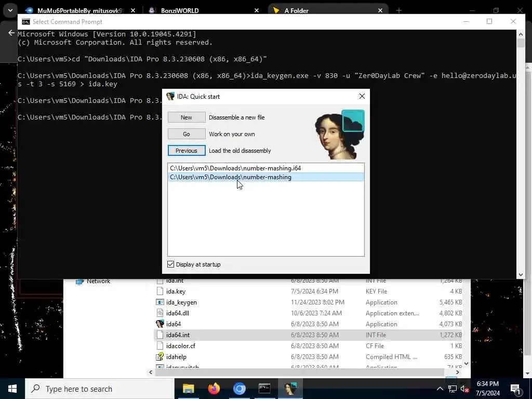Viewport: 532px width, 399px height.
Task: Open a new browser tab
Action: [398, 10]
